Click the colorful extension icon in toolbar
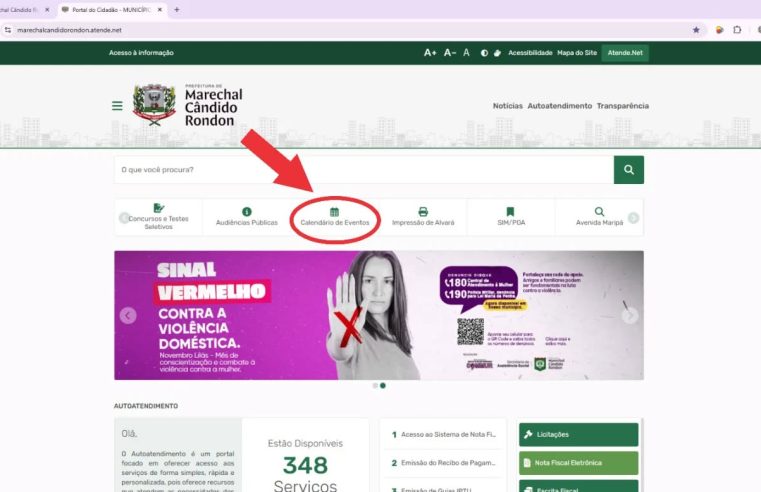Viewport: 761px width, 492px height. click(720, 30)
